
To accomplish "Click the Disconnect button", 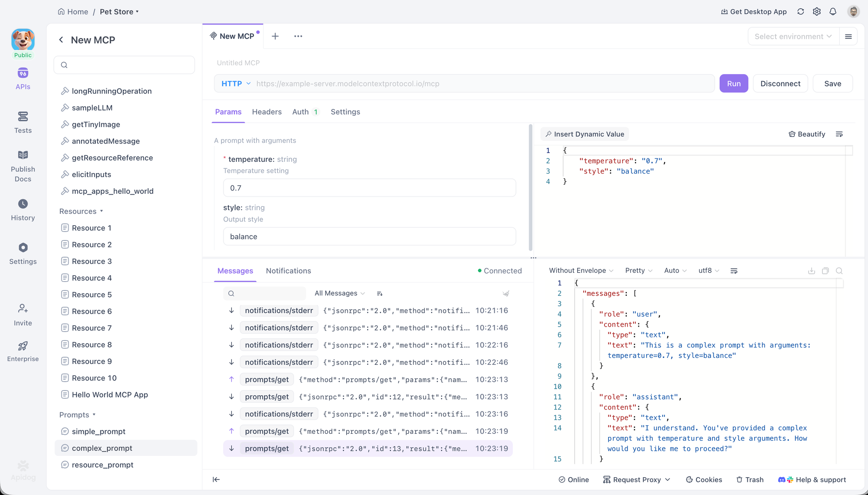I will (x=780, y=84).
